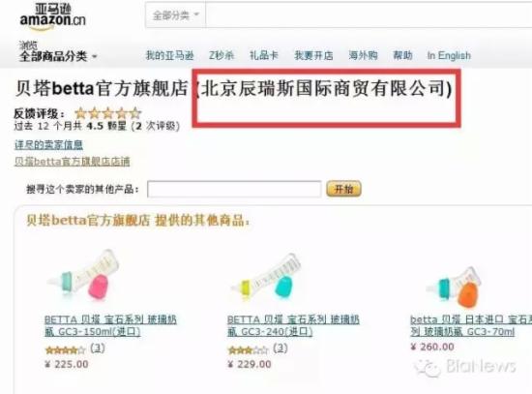Open the BETTA GC3-240 glass bottle link
Image resolution: width=532 pixels, height=394 pixels.
coord(293,325)
